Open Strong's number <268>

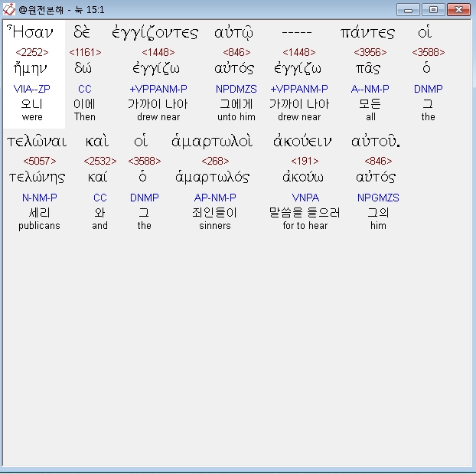(x=215, y=161)
